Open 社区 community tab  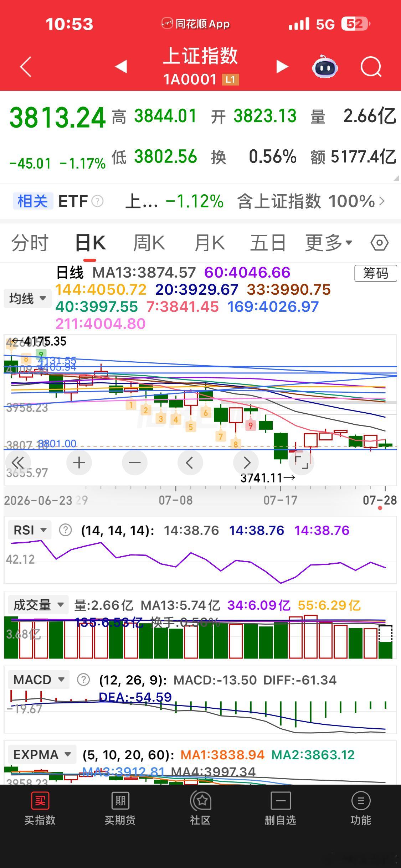point(200,809)
